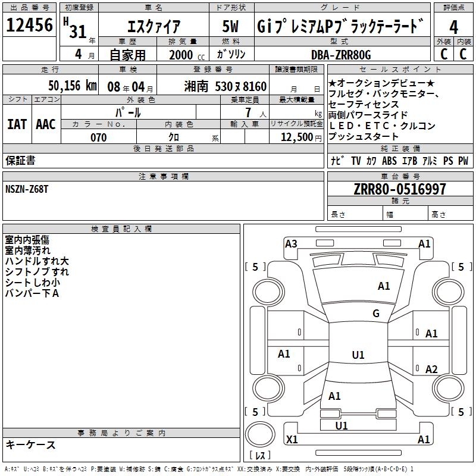Click the A3 damage marker on the car diagram

pos(291,243)
